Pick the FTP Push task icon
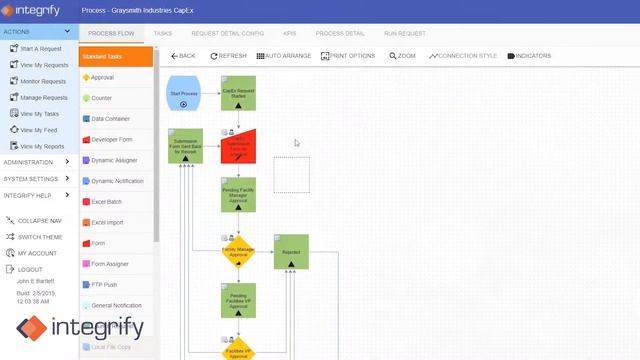640x360 pixels. point(86,284)
